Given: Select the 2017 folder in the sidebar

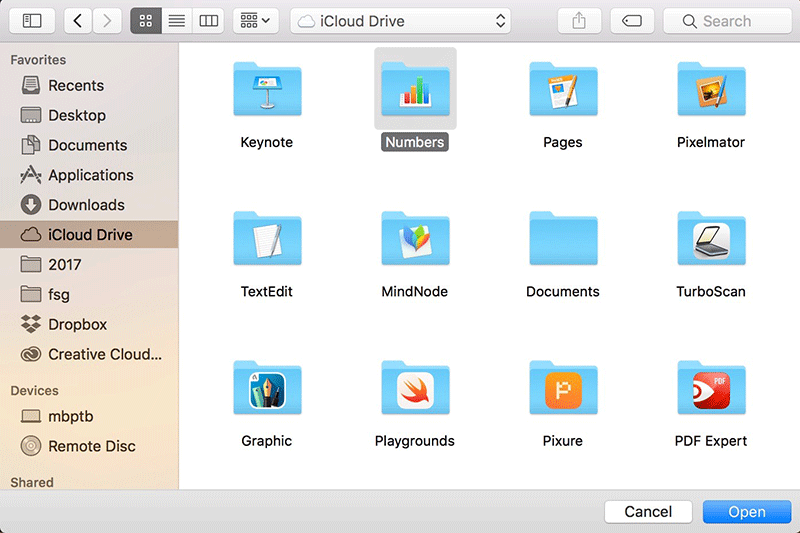Looking at the screenshot, I should tap(89, 265).
